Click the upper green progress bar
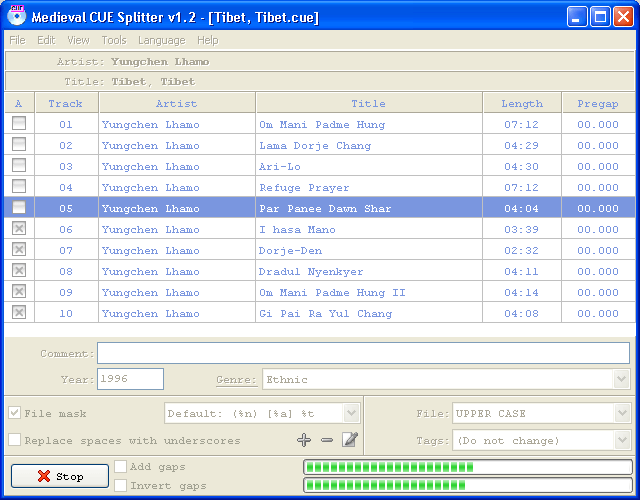This screenshot has height=500, width=640. point(467,467)
